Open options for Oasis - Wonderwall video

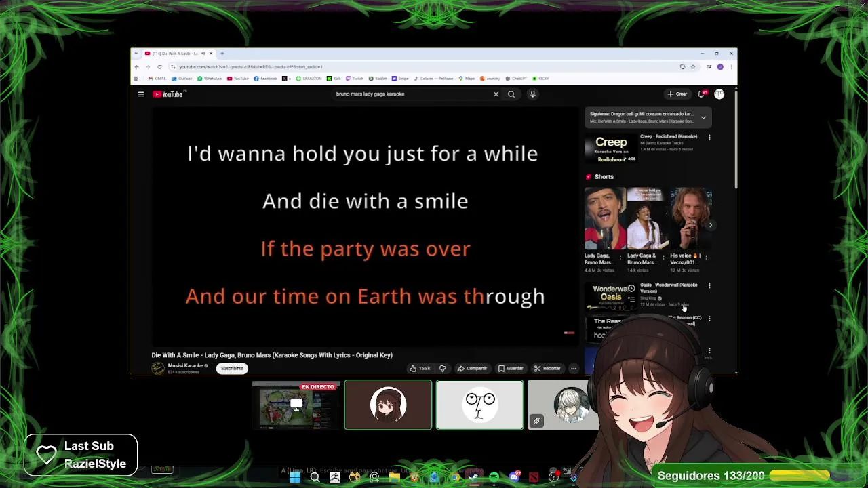(709, 286)
